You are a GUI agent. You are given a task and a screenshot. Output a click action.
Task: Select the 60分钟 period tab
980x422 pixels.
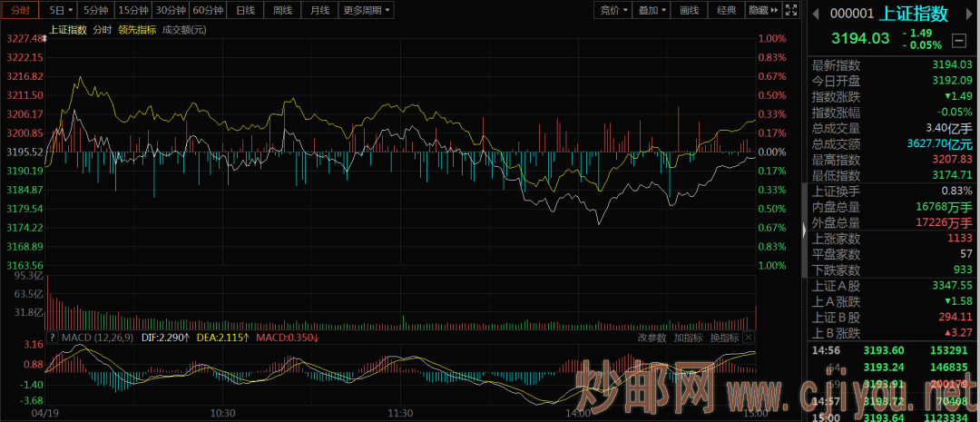point(208,11)
